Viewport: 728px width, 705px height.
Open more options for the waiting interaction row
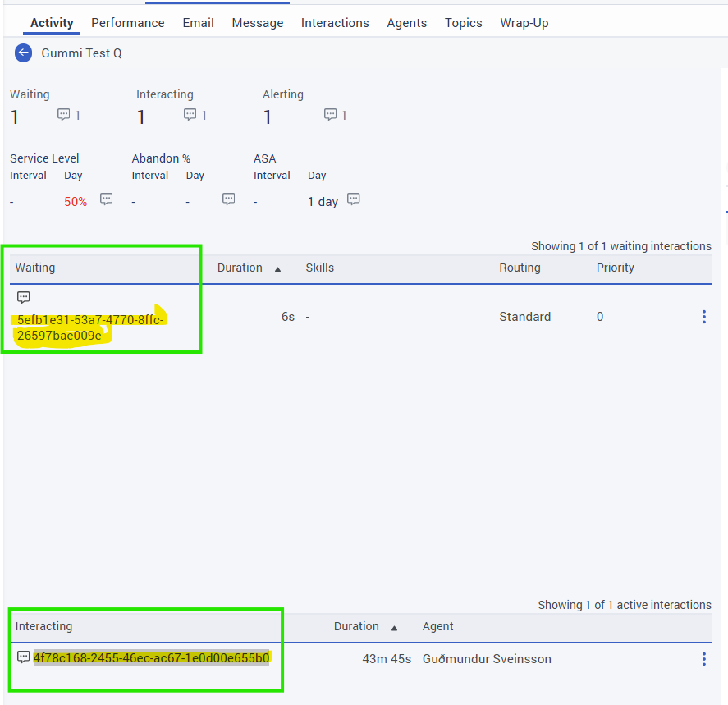[704, 317]
